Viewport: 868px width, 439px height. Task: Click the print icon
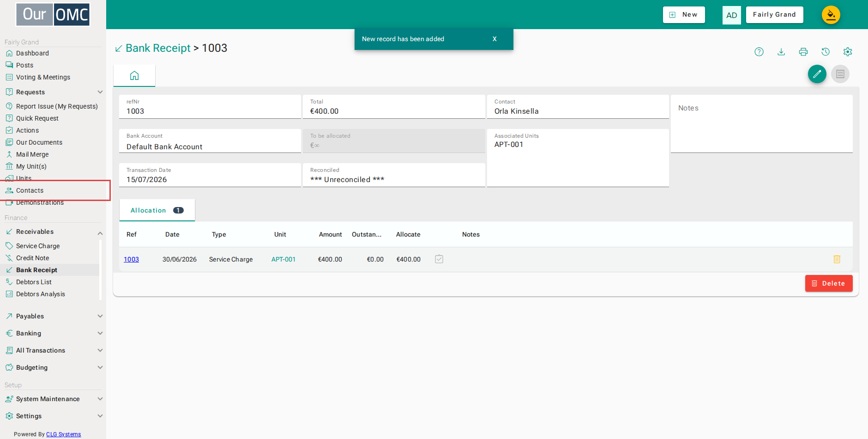[803, 52]
